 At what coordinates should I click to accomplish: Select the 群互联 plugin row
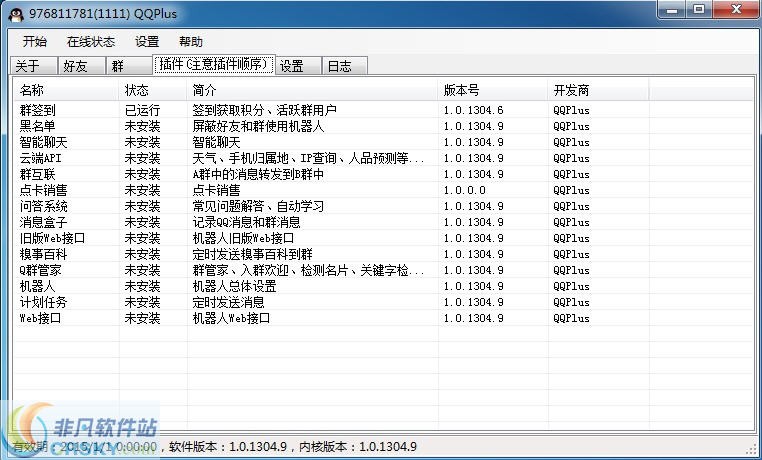(x=383, y=174)
